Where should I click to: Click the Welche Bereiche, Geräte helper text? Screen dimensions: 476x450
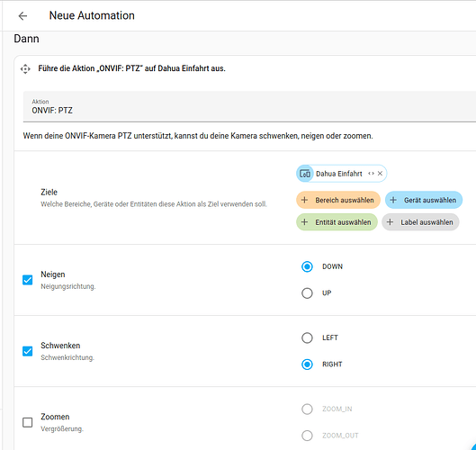point(154,204)
